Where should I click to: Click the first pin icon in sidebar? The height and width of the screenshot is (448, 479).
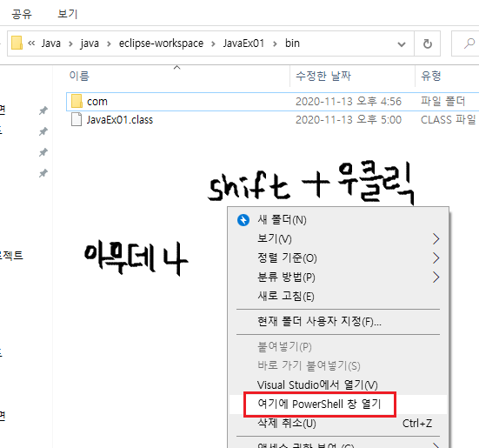click(x=43, y=110)
